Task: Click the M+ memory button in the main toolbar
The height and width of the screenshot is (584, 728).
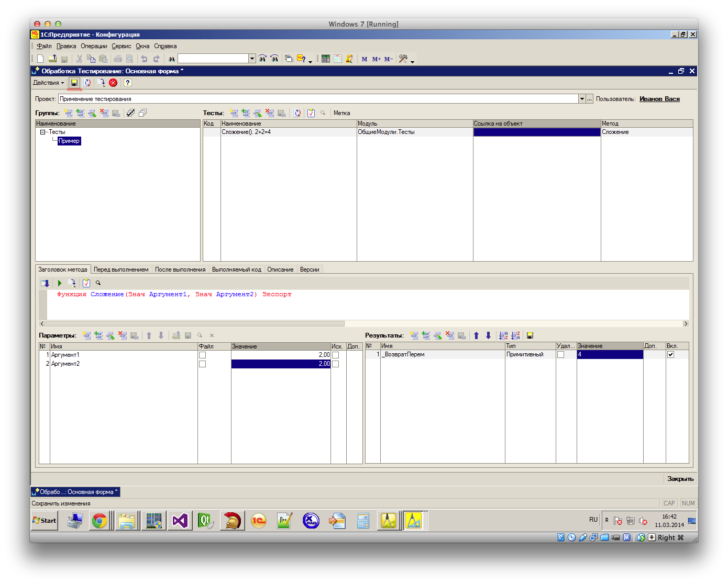Action: [x=377, y=59]
